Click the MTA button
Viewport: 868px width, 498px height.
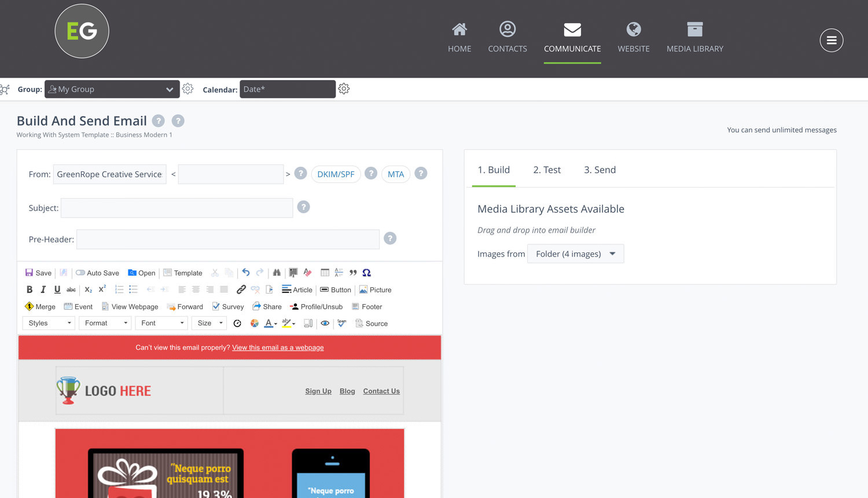pyautogui.click(x=396, y=174)
